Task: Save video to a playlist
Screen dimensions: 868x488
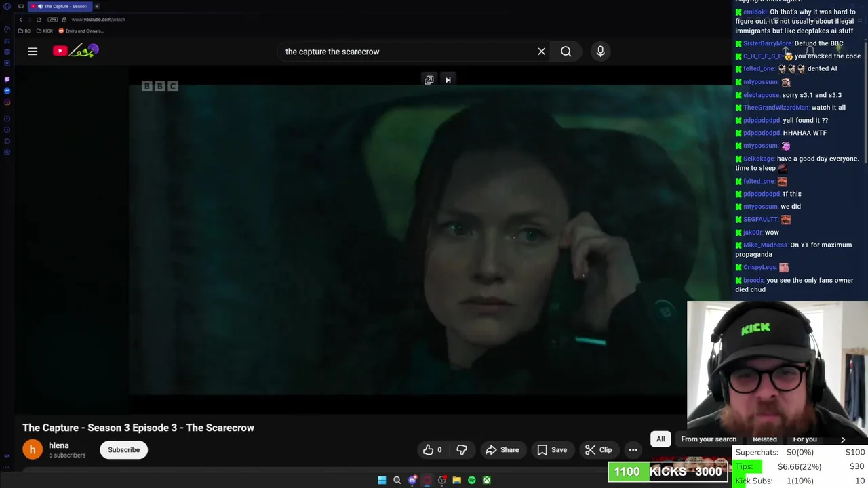Action: coord(552,449)
